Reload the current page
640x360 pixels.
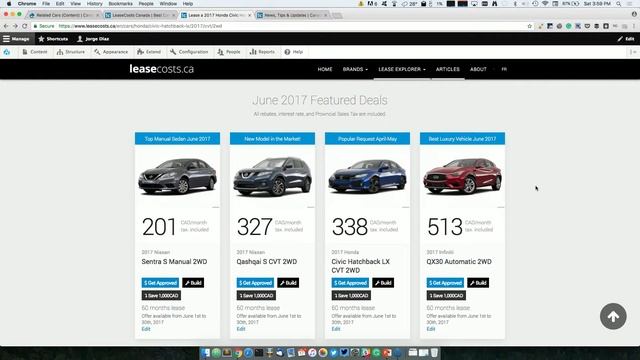24,26
